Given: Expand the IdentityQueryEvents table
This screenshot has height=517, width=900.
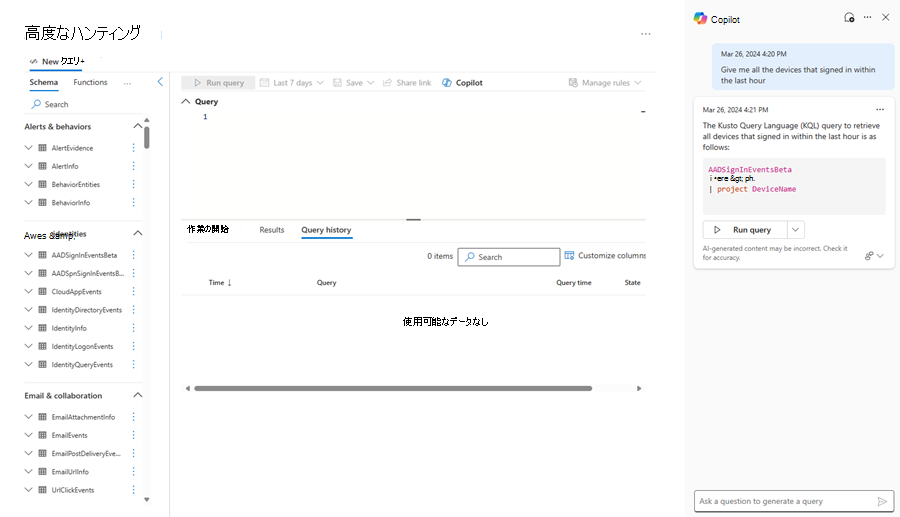Looking at the screenshot, I should (x=28, y=364).
